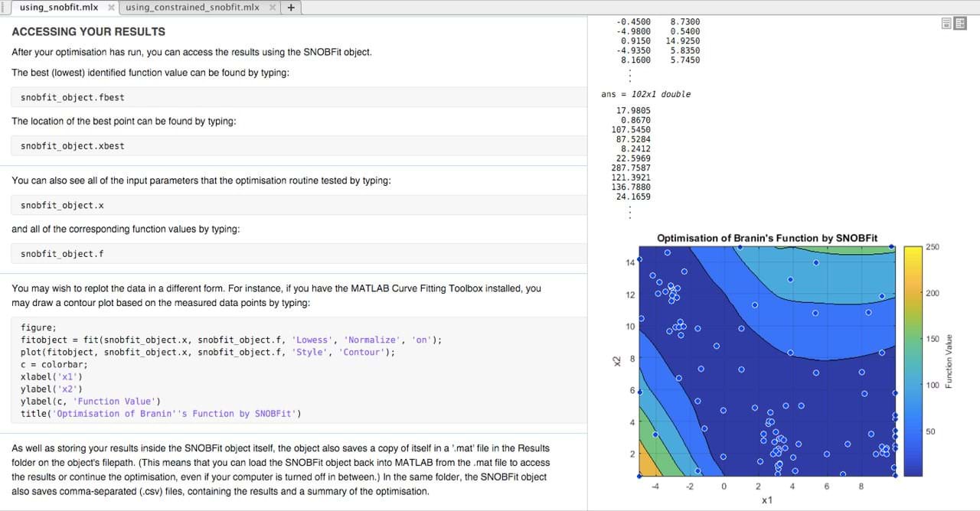Viewport: 980px width, 511px height.
Task: Click the Function Value colorbar label
Action: [x=949, y=361]
